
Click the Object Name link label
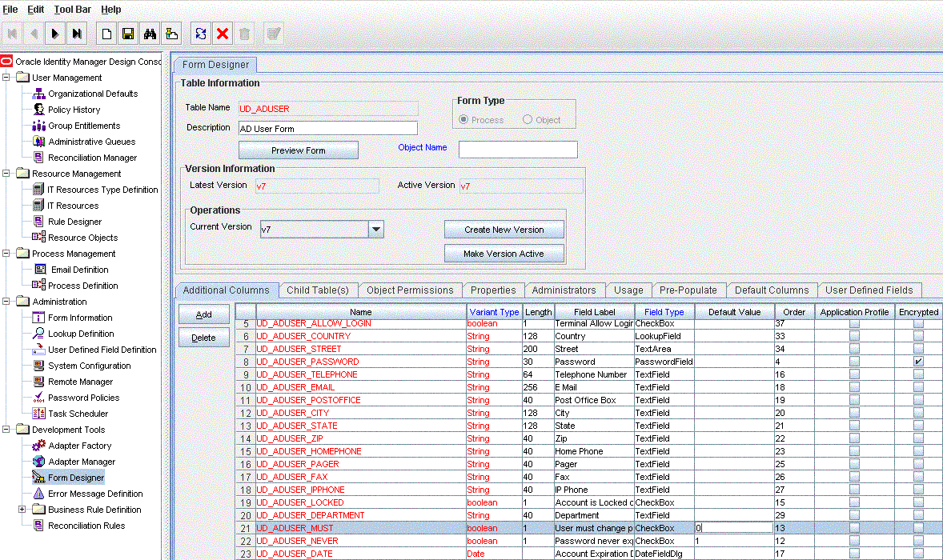coord(422,147)
